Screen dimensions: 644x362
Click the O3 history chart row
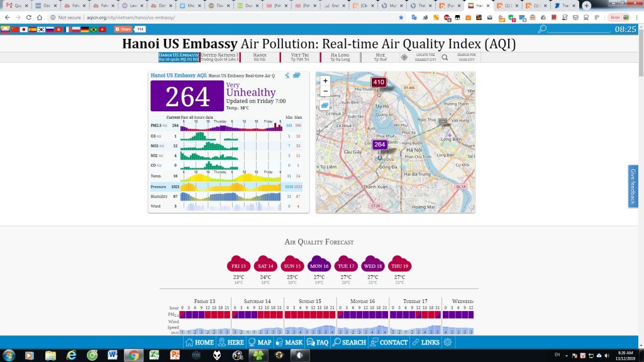226,136
